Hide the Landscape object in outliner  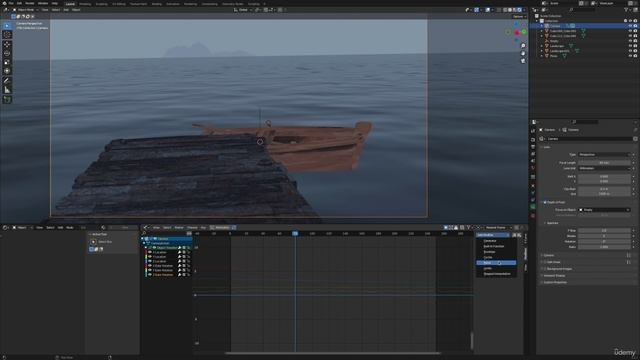[x=630, y=46]
